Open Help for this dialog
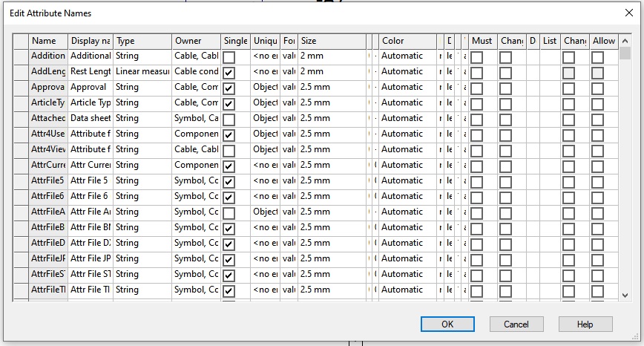 [585, 324]
